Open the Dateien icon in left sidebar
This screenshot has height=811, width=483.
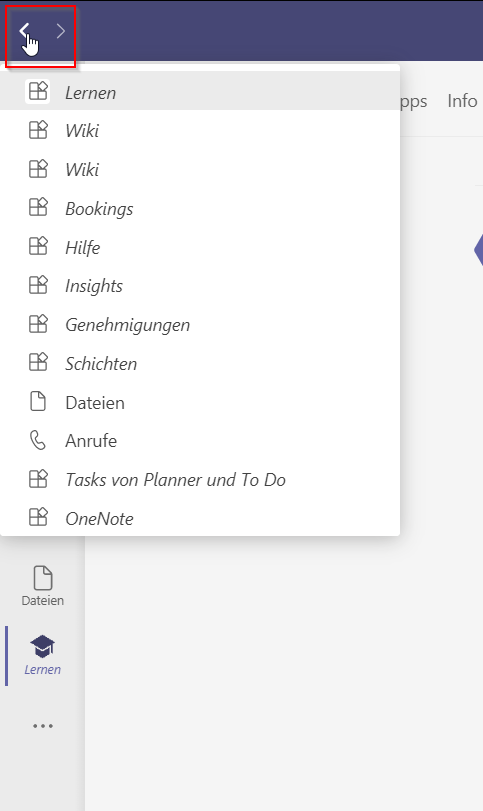pyautogui.click(x=42, y=585)
